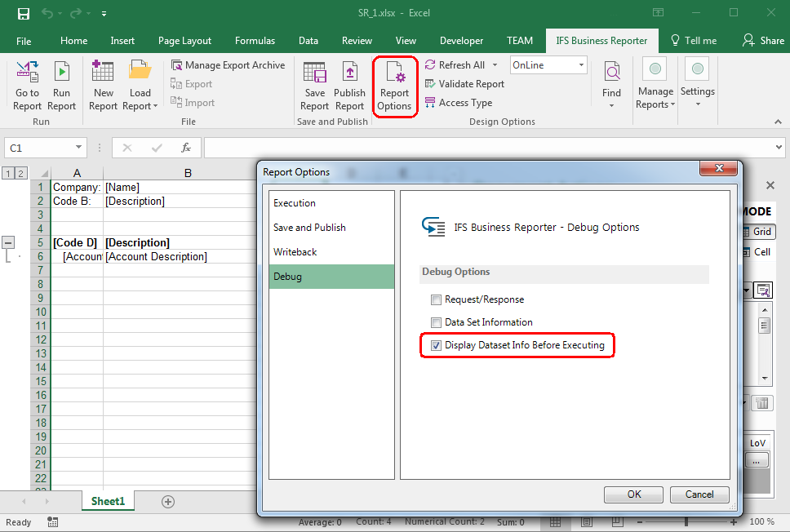
Task: Select the column A header
Action: point(77,173)
